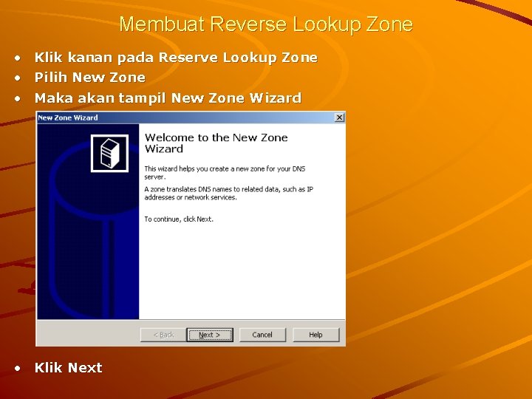Click bullet 'Klik Next' at slide bottom
Viewport: 532px width, 399px height.
(68, 367)
